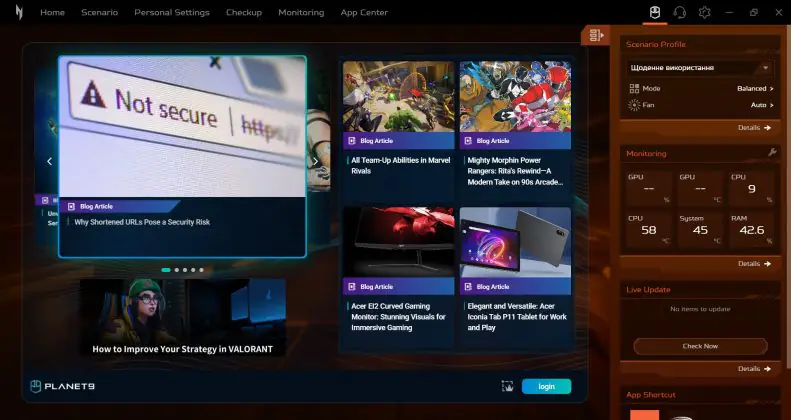791x420 pixels.
Task: Select the second carousel dot
Action: [177, 270]
